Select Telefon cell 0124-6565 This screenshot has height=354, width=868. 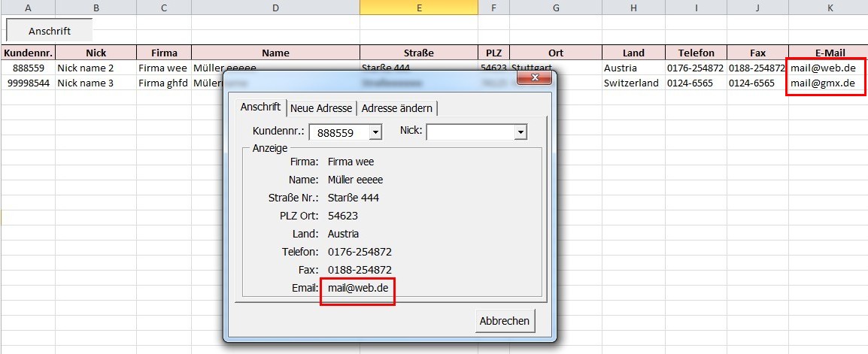coord(696,83)
